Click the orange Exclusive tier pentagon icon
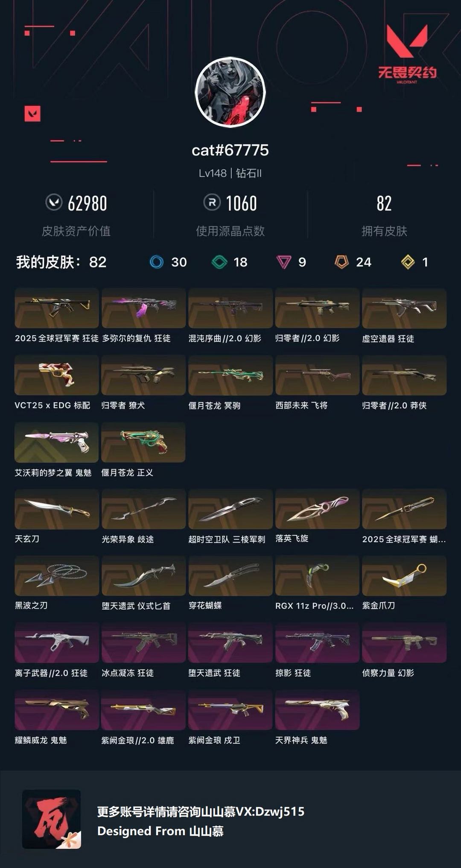The height and width of the screenshot is (868, 461). click(341, 262)
